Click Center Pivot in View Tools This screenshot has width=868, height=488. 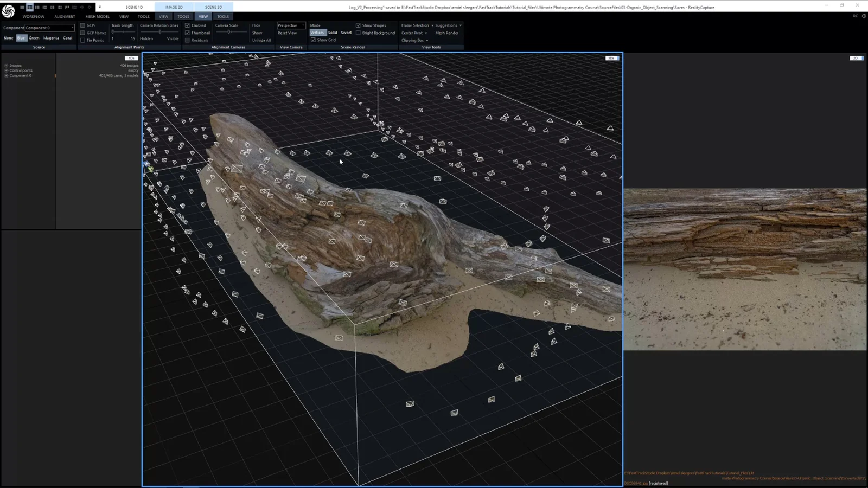pos(413,33)
